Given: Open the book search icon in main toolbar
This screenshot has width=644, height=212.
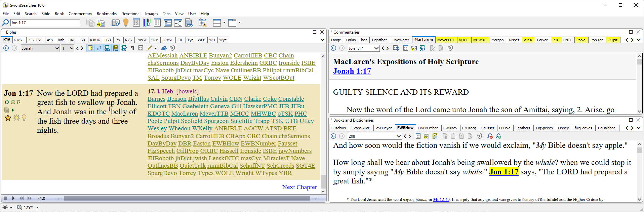Looking at the screenshot, I should coord(115,23).
